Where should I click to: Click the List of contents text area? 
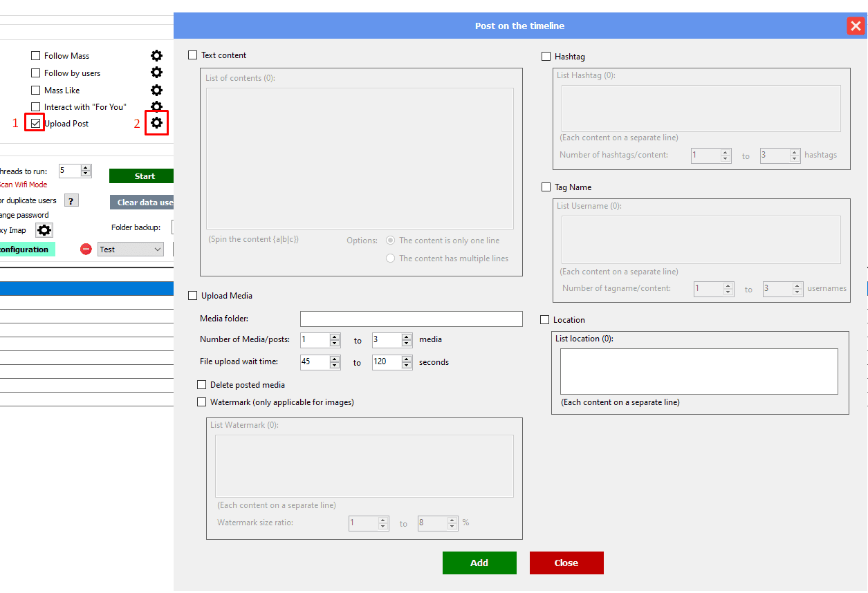coord(360,158)
